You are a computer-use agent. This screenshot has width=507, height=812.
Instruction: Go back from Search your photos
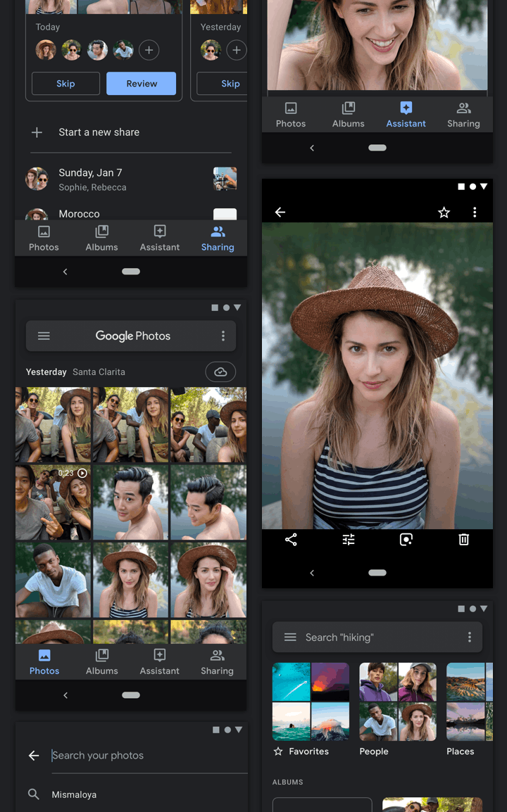click(34, 756)
